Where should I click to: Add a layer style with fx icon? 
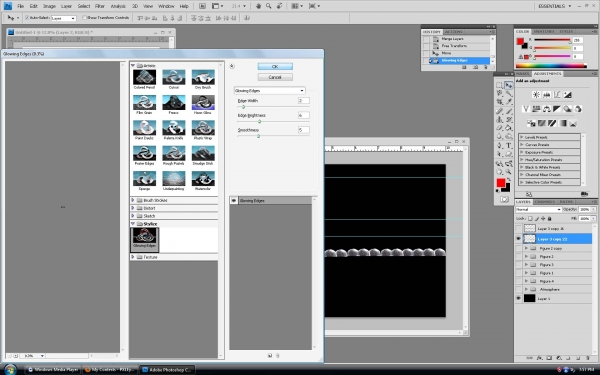tap(540, 358)
